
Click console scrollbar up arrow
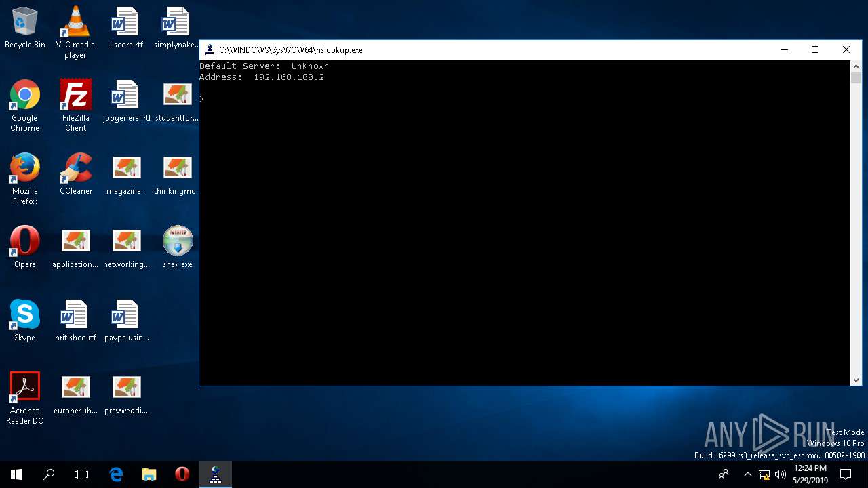coord(856,66)
